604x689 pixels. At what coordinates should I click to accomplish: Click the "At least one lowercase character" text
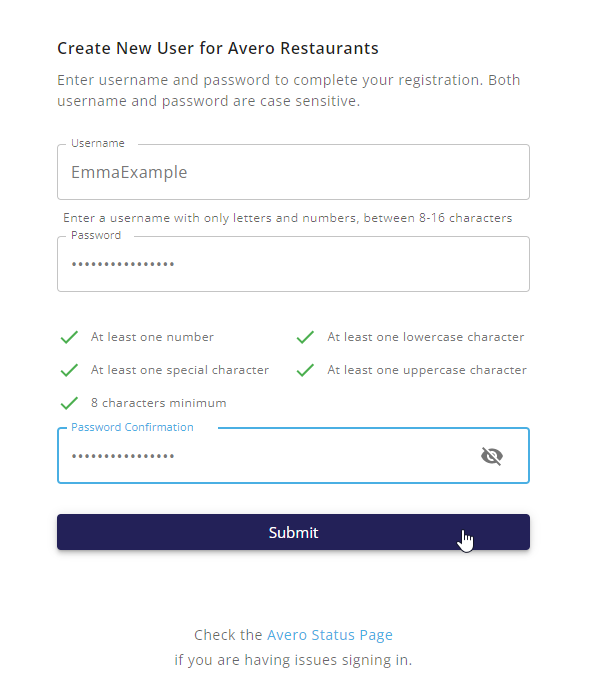pos(425,338)
